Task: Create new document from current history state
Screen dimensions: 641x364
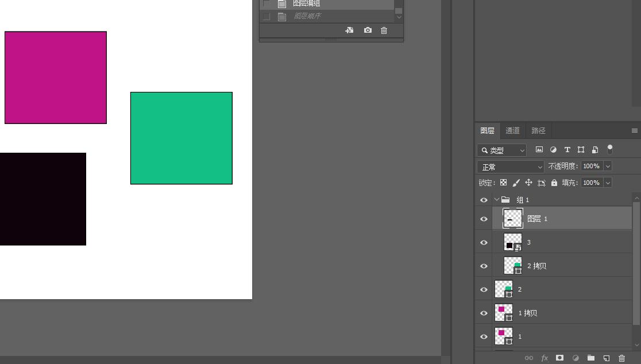Action: pos(349,30)
